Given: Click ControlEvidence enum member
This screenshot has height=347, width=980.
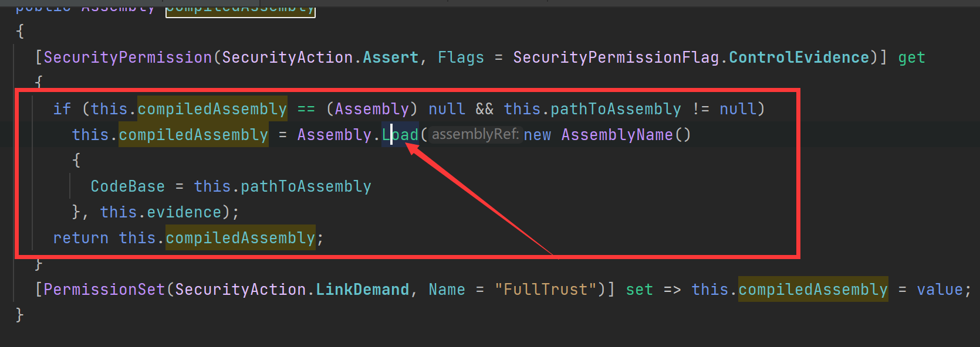Looking at the screenshot, I should click(799, 57).
